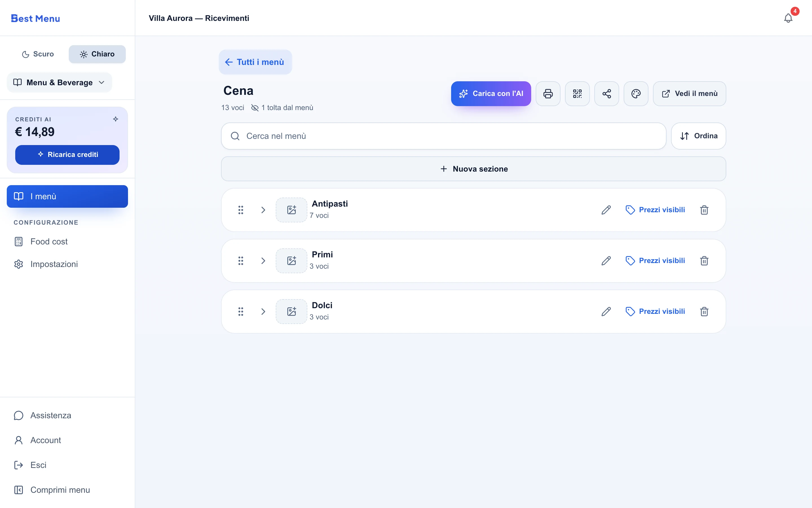Viewport: 812px width, 508px height.
Task: Open the QR code generator
Action: tap(577, 94)
